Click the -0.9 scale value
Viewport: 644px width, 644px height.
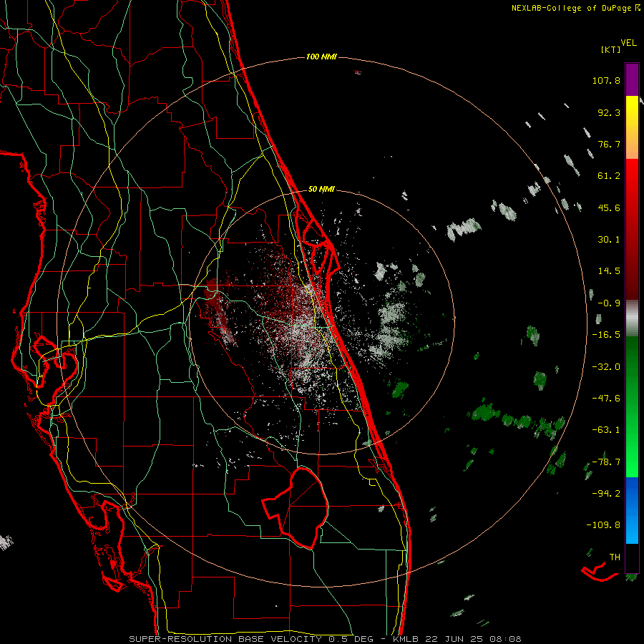point(609,303)
